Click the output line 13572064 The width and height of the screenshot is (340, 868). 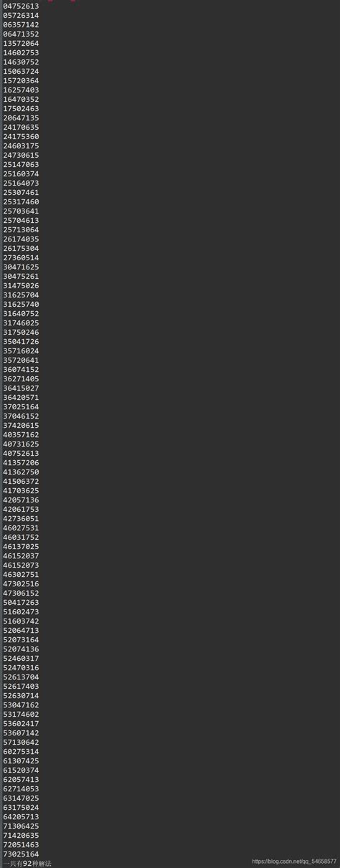point(21,43)
